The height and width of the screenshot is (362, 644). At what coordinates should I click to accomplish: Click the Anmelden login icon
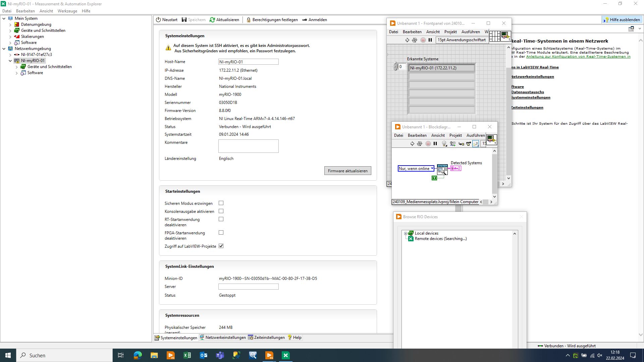(x=305, y=20)
